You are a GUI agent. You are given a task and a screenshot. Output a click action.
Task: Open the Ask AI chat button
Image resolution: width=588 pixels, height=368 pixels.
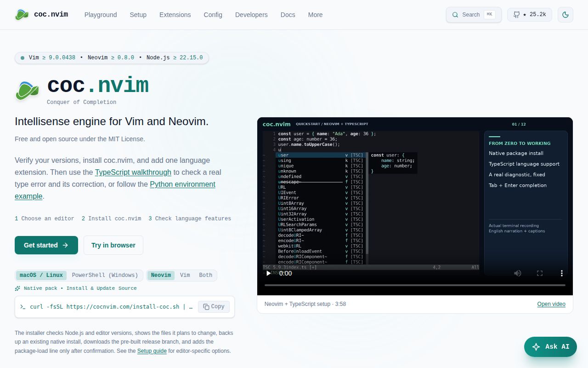tap(550, 347)
